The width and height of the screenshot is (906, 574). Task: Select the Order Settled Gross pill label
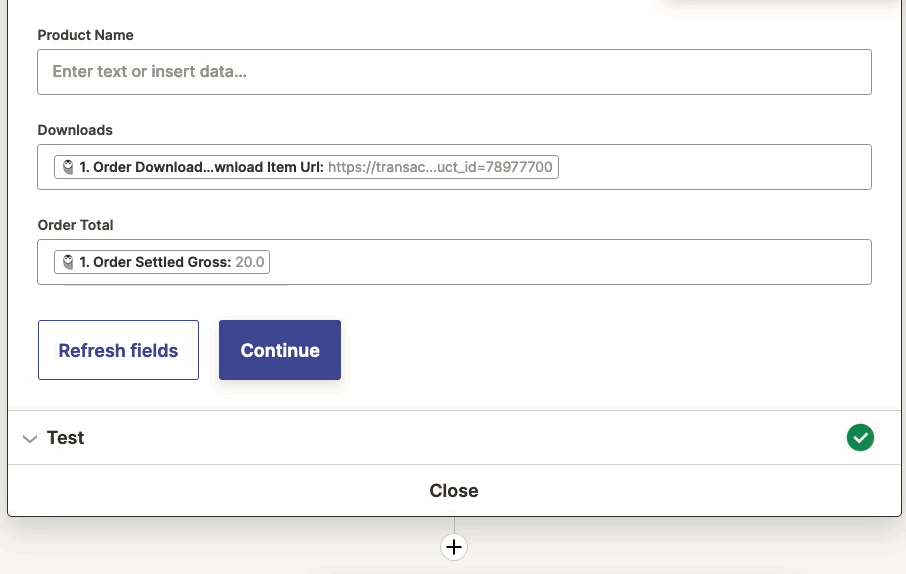tap(155, 263)
